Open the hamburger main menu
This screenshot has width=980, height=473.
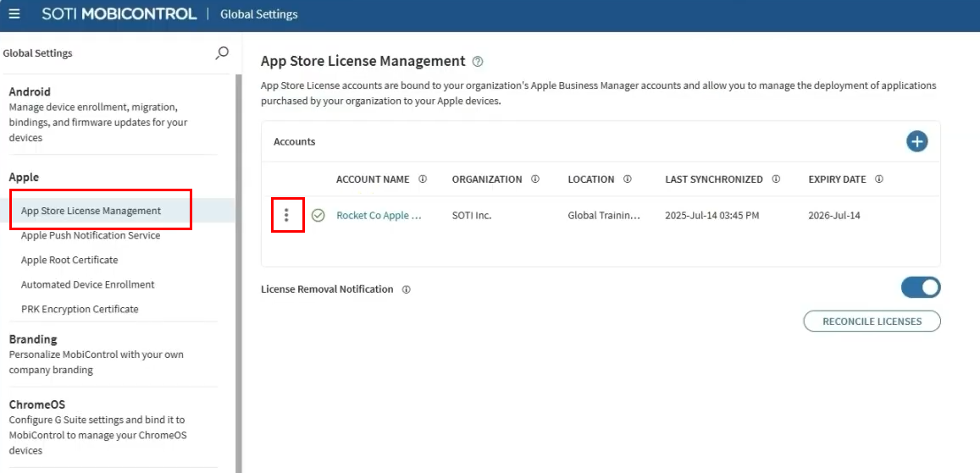[14, 14]
